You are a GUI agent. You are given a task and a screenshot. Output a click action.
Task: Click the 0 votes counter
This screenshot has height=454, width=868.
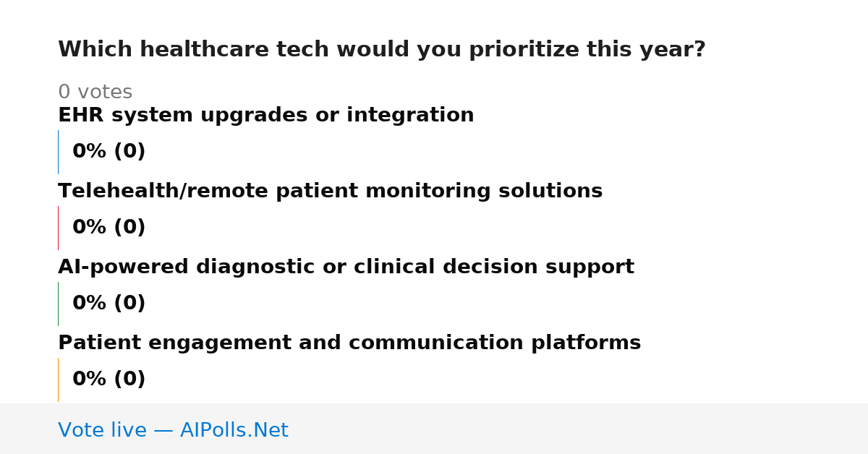pyautogui.click(x=95, y=93)
